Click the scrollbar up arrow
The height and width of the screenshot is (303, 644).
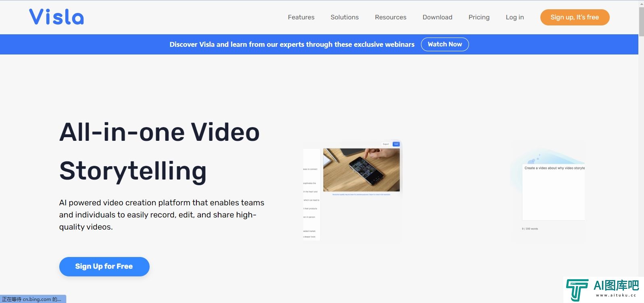point(641,3)
